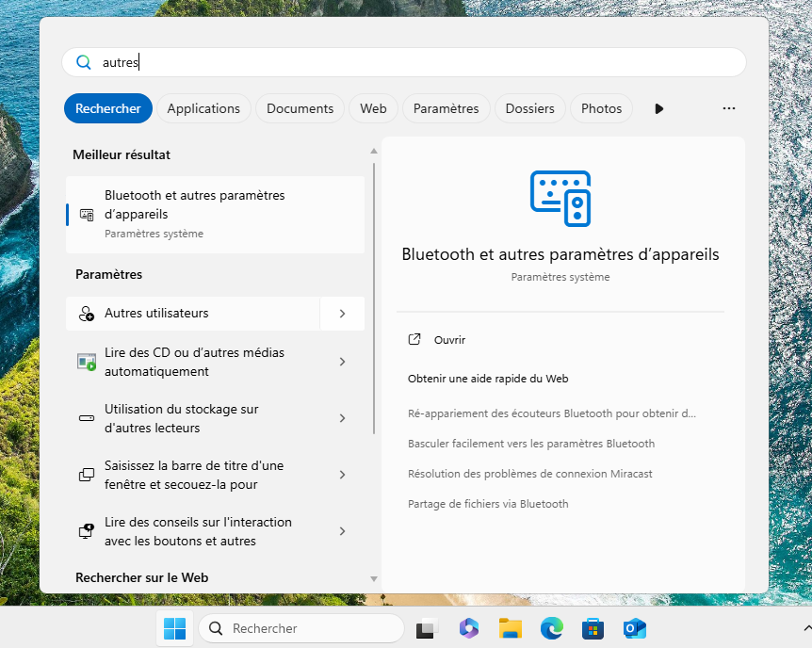Open Basculer facilement vers les paramètres Bluetooth

[530, 444]
